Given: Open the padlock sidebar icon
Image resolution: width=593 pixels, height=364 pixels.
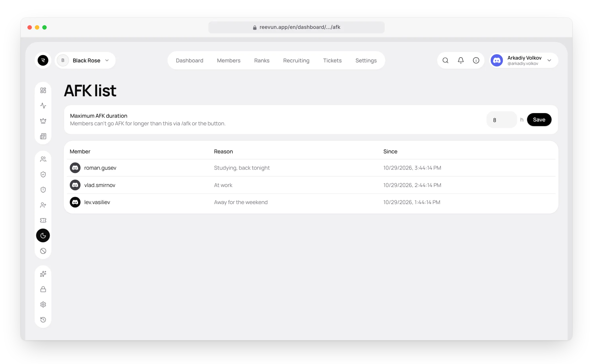Looking at the screenshot, I should [x=43, y=289].
